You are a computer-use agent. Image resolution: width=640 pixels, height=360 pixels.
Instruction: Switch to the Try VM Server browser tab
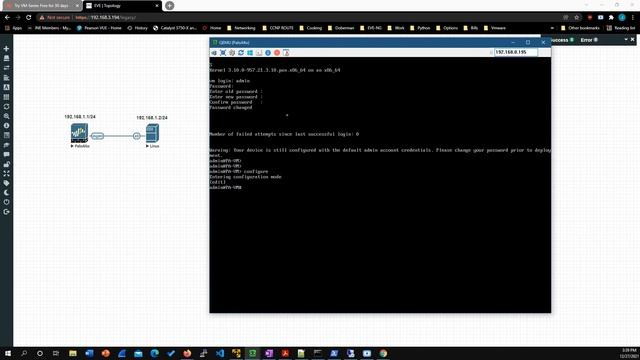coord(42,6)
